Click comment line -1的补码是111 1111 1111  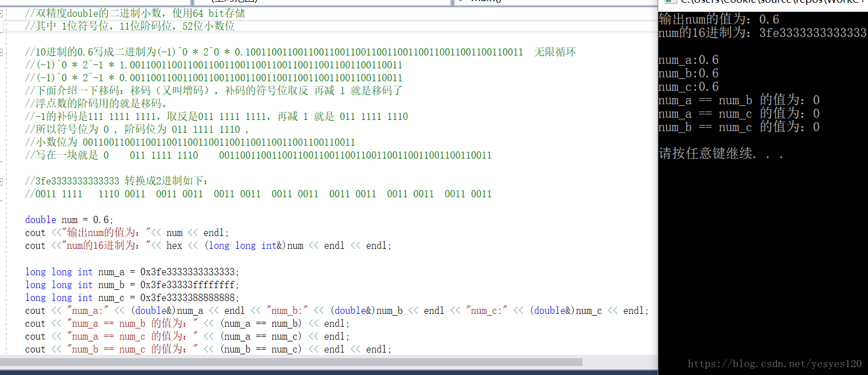[x=216, y=117]
